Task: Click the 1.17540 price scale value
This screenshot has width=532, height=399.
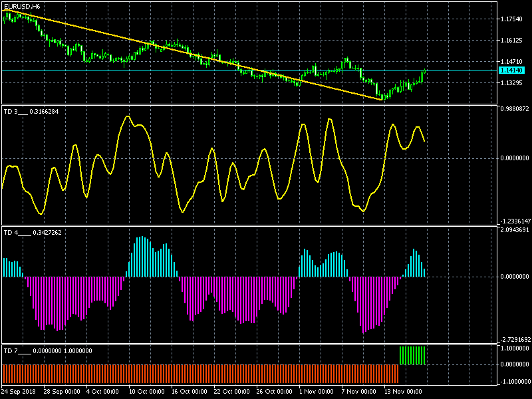Action: (x=511, y=19)
